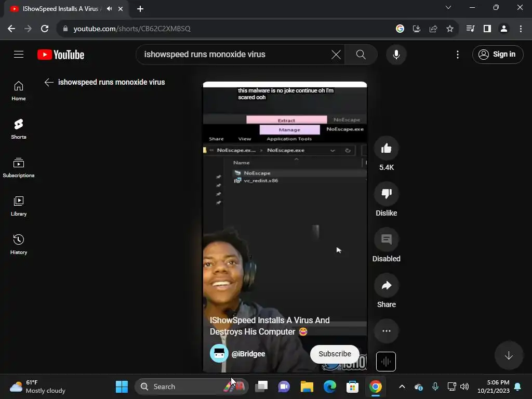Click the short's title text

(x=270, y=326)
